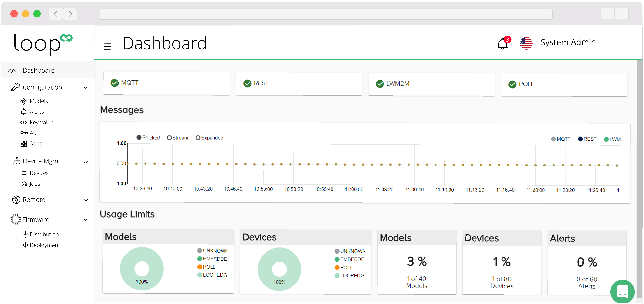Select the Expanded chart mode
This screenshot has height=304, width=644.
[209, 138]
